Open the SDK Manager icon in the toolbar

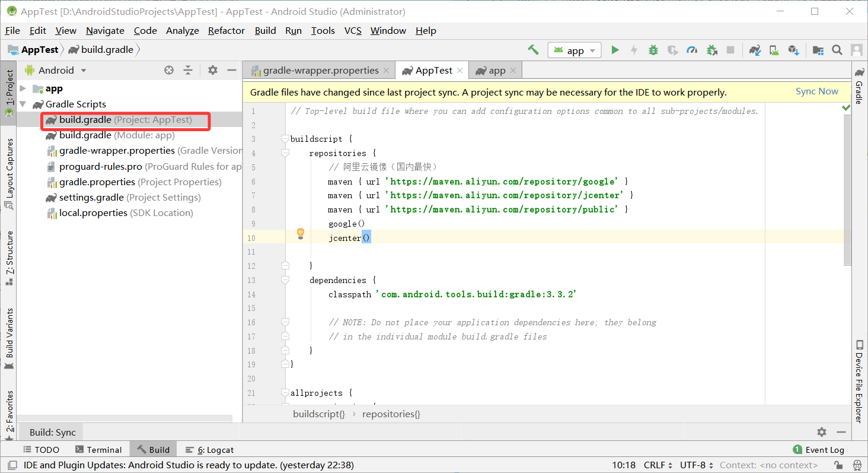(794, 50)
